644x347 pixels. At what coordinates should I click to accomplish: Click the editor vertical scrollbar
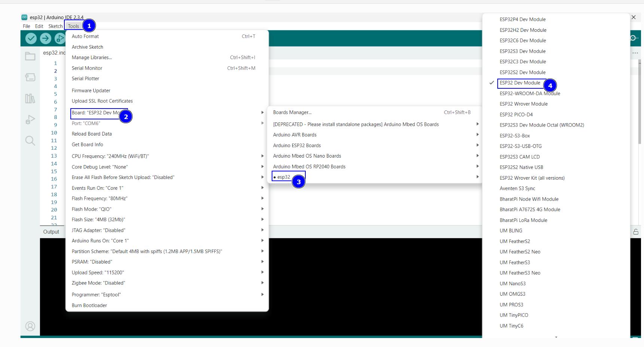click(639, 101)
